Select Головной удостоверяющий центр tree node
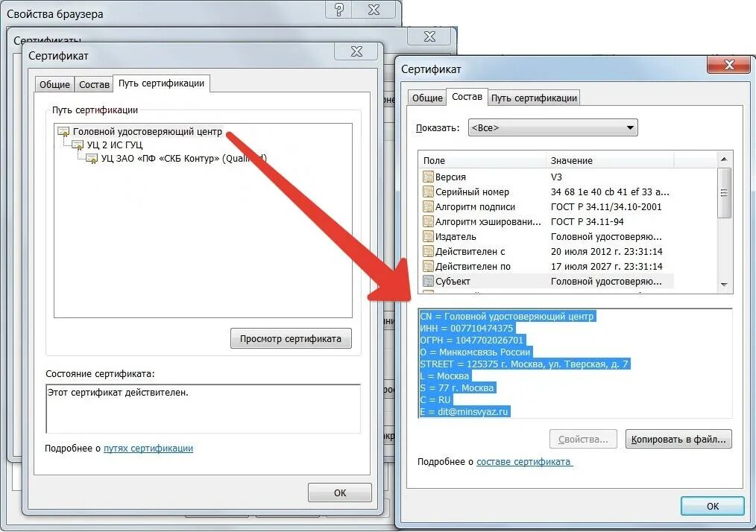Viewport: 756px width, 532px height. coord(148,132)
